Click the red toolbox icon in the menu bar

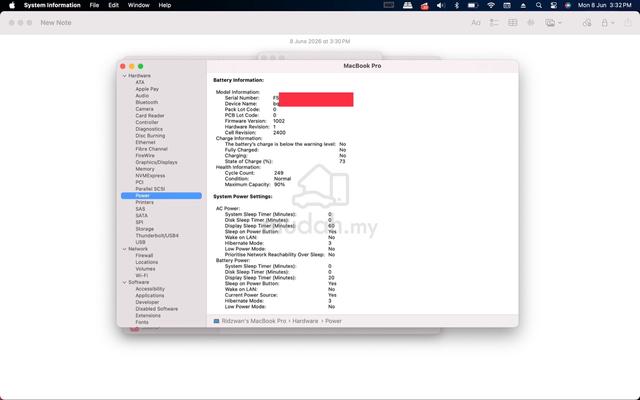pyautogui.click(x=424, y=6)
